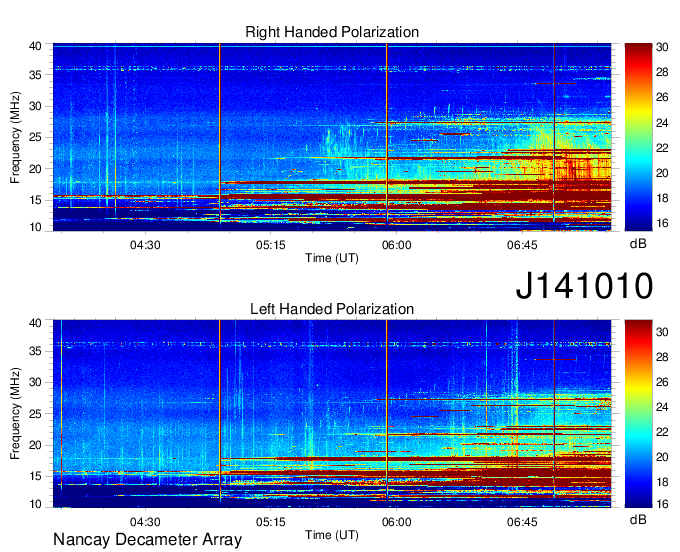This screenshot has height=552, width=680.
Task: Click the 26 dB value on the Right Handed color bar
Action: (662, 97)
